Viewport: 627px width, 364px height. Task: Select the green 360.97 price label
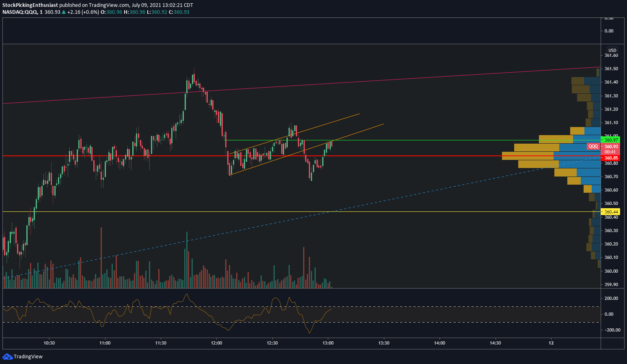[x=610, y=140]
